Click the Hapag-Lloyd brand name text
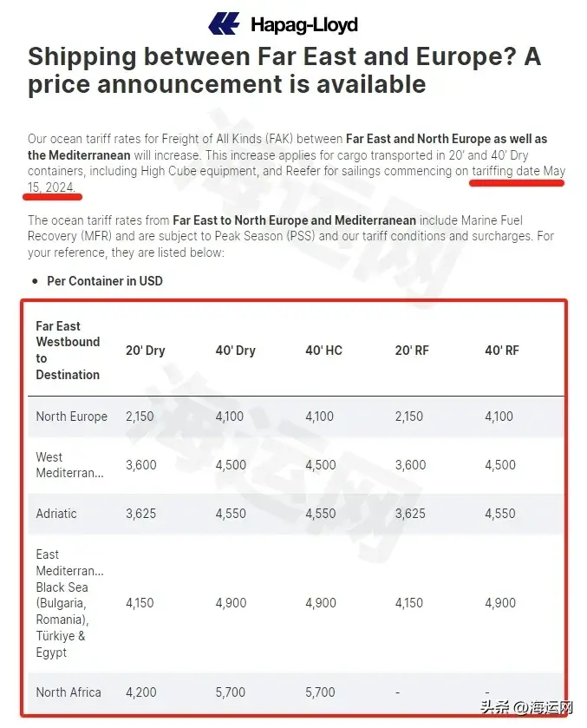 304,24
